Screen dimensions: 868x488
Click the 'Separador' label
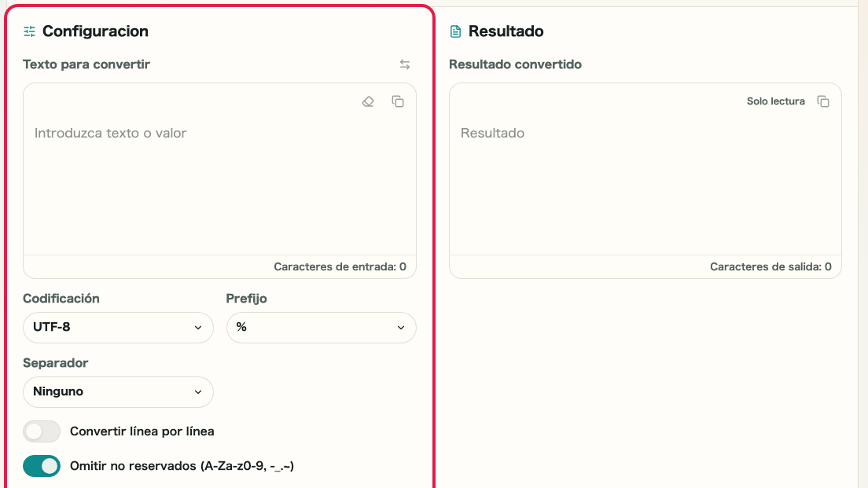click(x=55, y=363)
